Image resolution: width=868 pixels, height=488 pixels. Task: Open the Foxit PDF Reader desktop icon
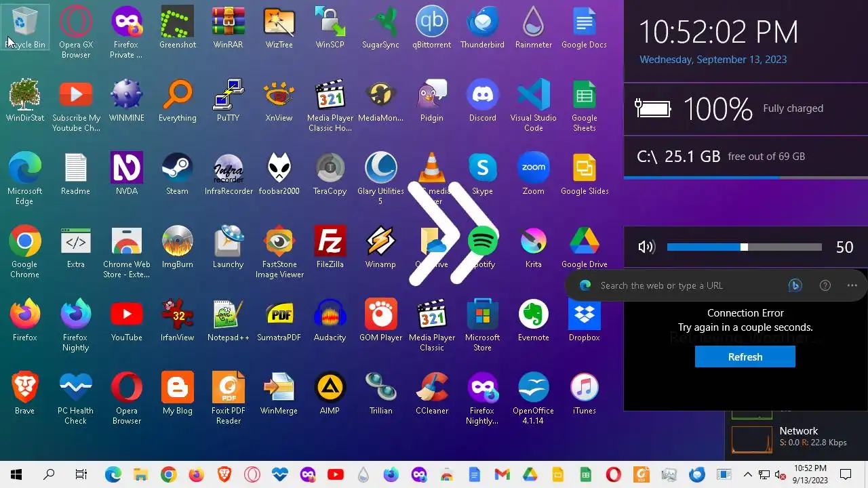[x=229, y=399]
